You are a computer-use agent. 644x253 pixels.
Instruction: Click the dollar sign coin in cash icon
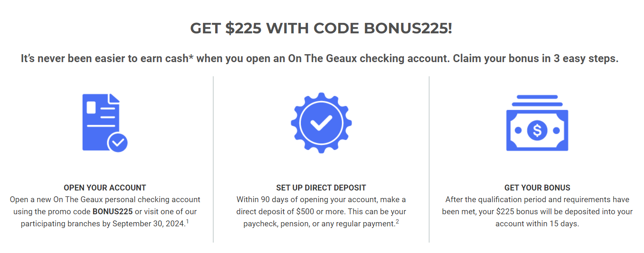pos(537,130)
